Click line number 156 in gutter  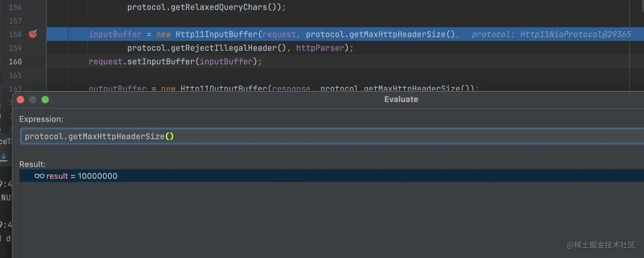pyautogui.click(x=15, y=7)
